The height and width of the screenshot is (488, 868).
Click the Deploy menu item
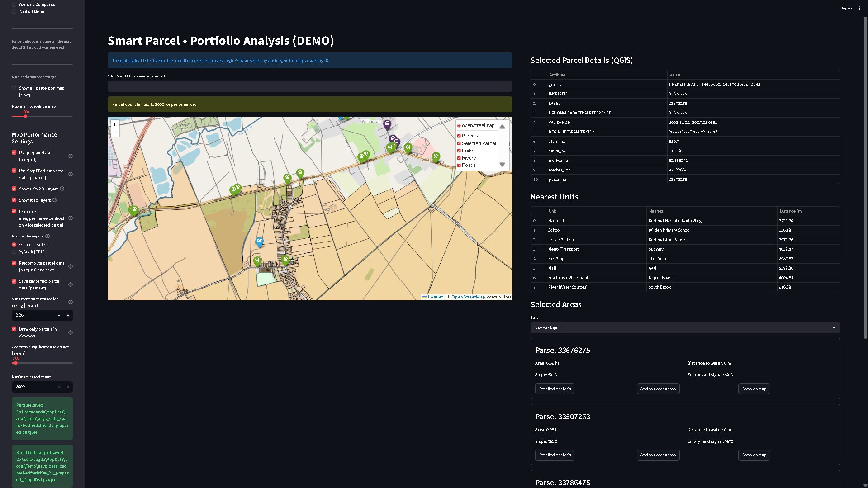pyautogui.click(x=846, y=8)
